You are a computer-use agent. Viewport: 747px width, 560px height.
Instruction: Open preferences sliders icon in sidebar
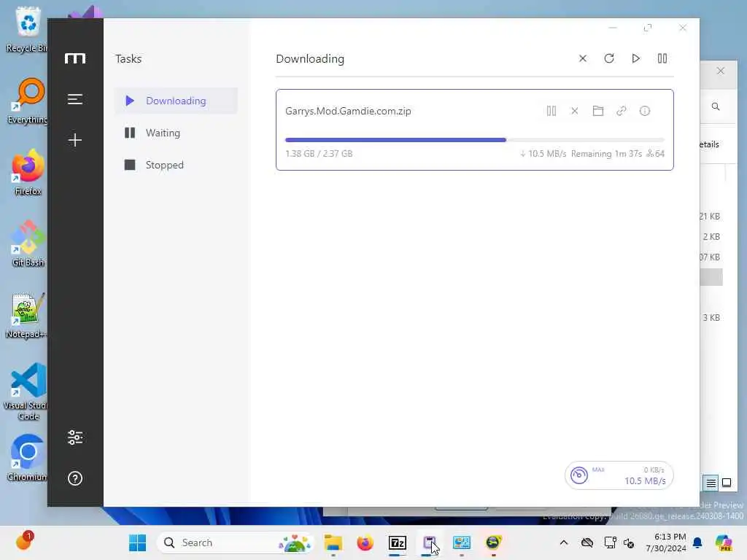75,437
